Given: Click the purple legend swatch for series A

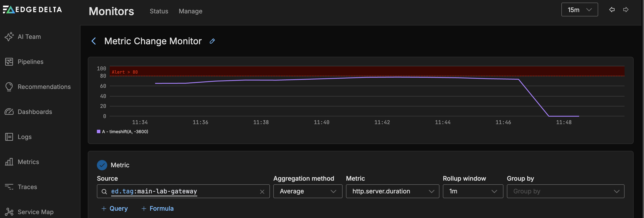Looking at the screenshot, I should (98, 131).
